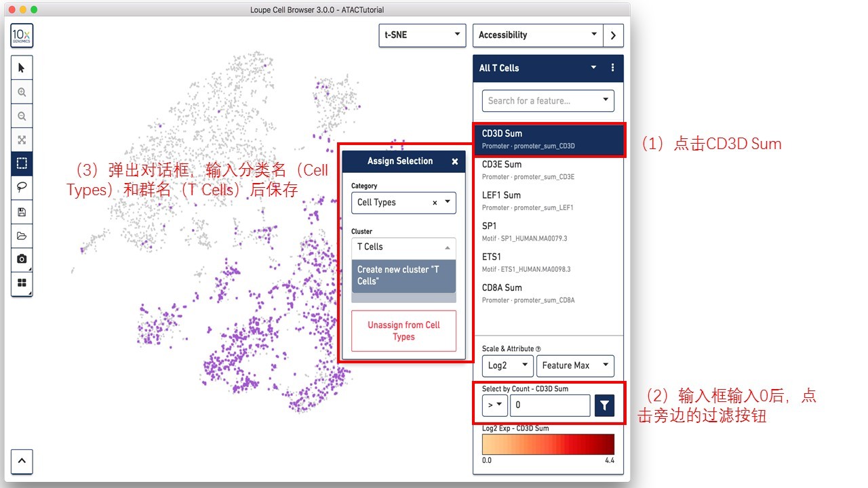Click Create new cluster "T Cells" option
This screenshot has height=488, width=868.
click(x=403, y=275)
